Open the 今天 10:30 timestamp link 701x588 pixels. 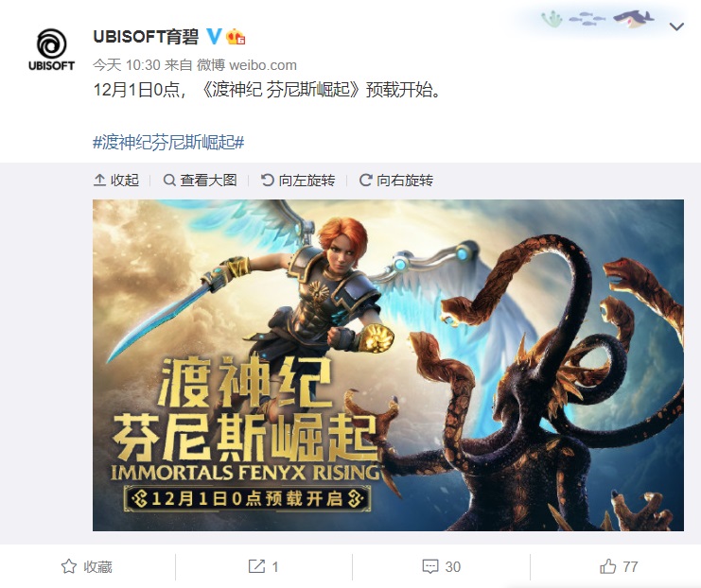click(x=127, y=65)
